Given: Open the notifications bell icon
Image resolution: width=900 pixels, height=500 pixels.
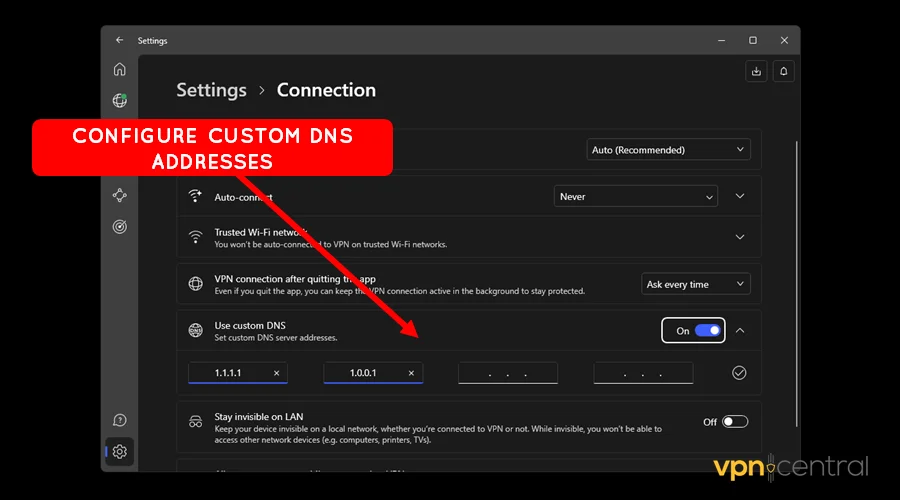Looking at the screenshot, I should tap(783, 71).
